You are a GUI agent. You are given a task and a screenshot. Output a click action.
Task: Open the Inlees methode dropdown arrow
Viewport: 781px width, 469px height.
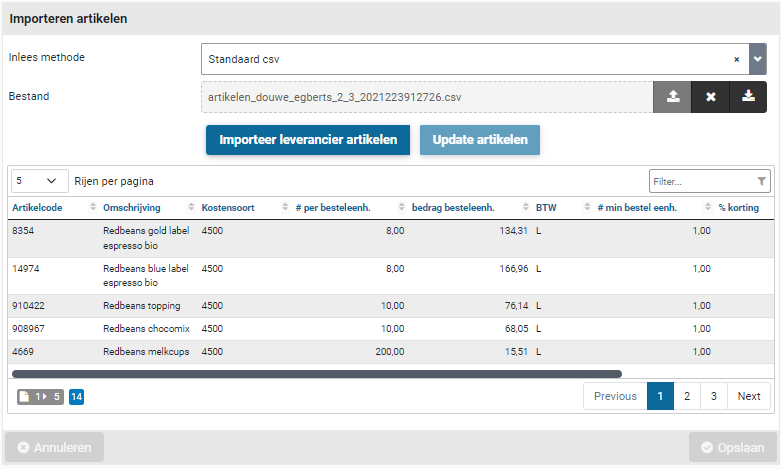click(x=758, y=59)
